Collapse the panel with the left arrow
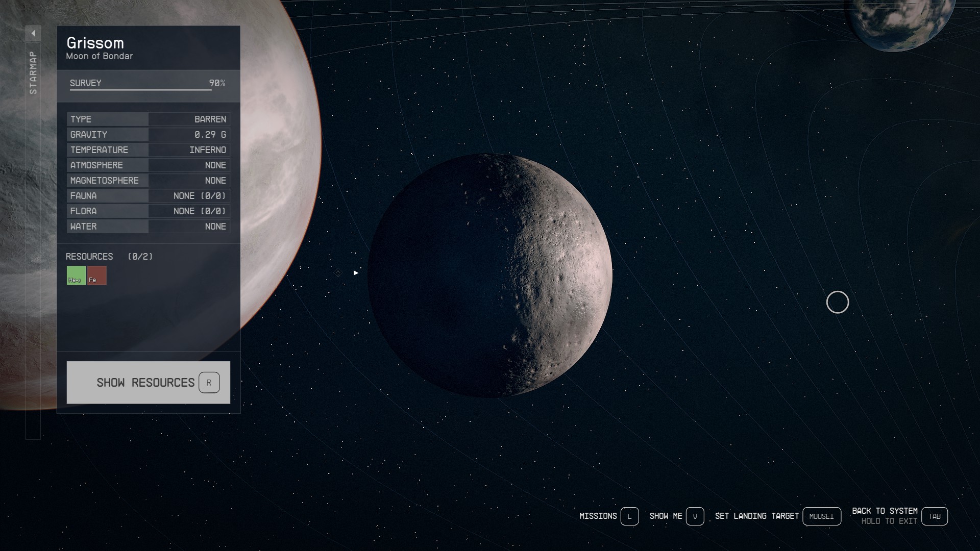980x551 pixels. click(33, 34)
